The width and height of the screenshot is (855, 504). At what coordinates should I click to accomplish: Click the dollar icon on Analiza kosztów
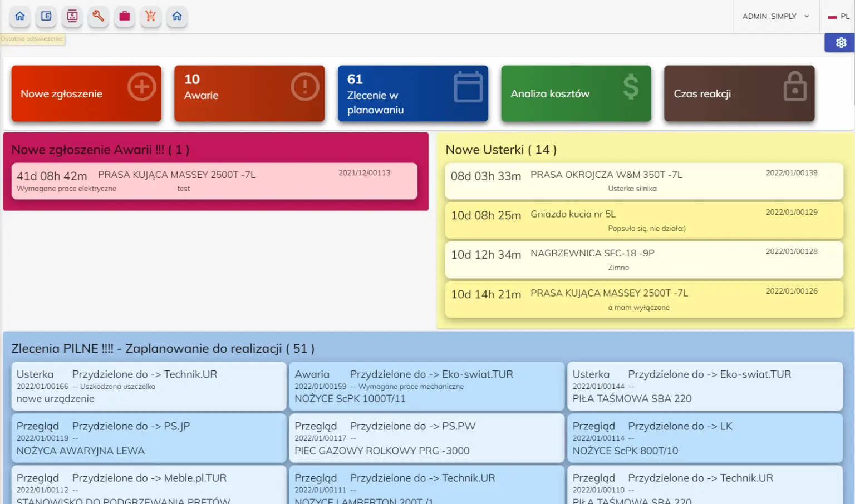coord(630,87)
